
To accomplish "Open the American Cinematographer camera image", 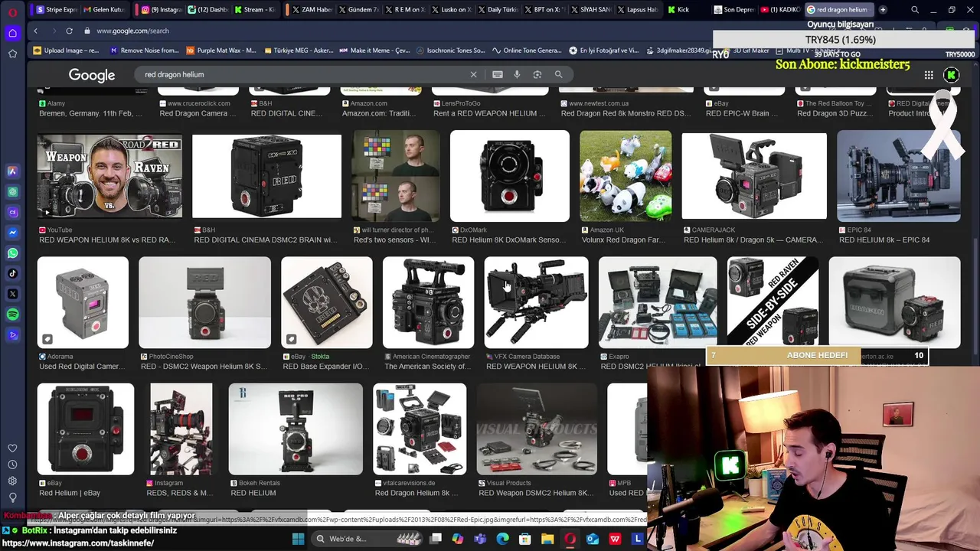I will coord(428,302).
